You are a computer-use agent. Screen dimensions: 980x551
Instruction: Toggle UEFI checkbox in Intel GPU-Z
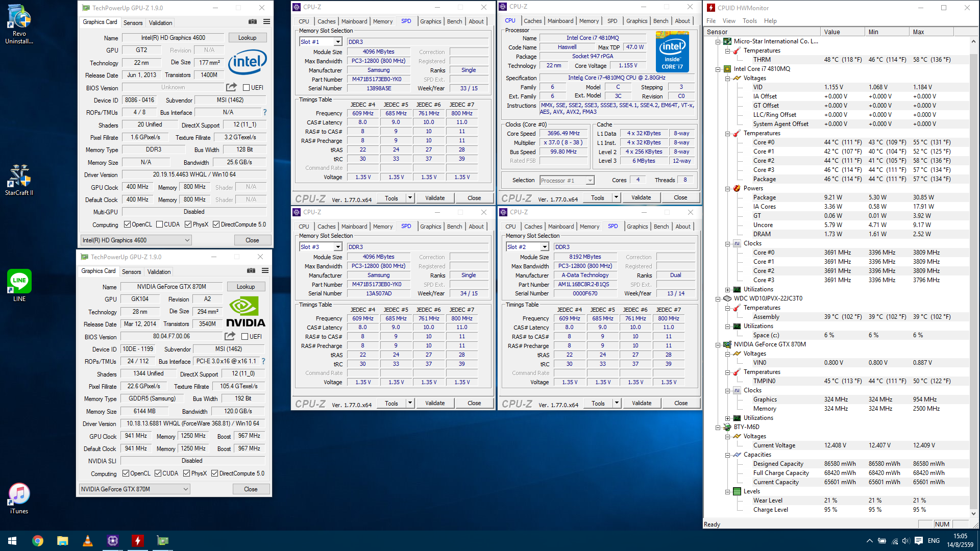(247, 87)
